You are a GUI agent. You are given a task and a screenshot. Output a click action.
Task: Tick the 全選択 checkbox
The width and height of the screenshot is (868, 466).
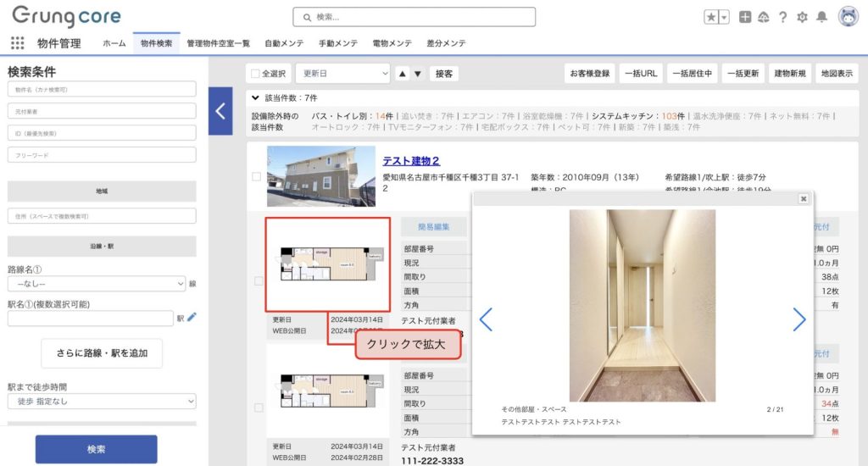click(x=255, y=74)
